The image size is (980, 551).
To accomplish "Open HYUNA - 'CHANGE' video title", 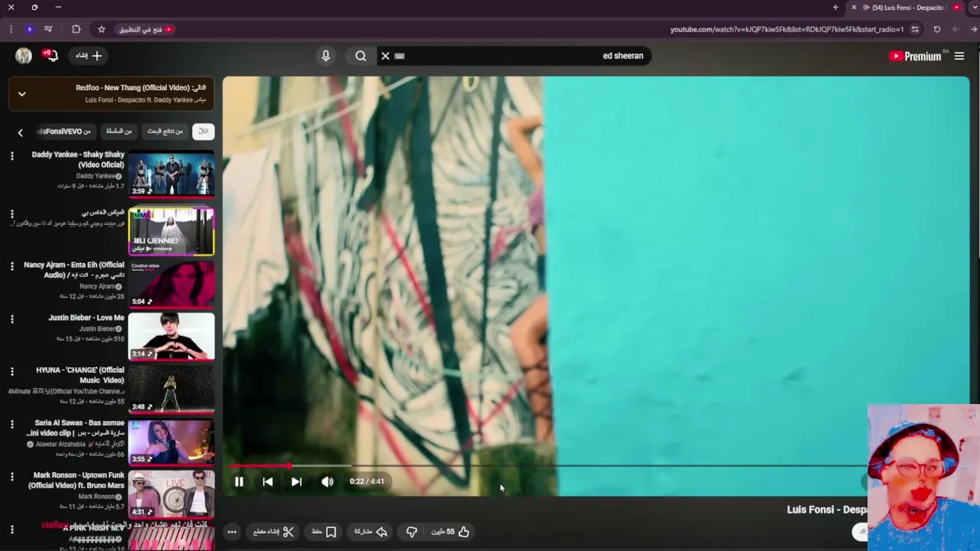I will pos(80,375).
